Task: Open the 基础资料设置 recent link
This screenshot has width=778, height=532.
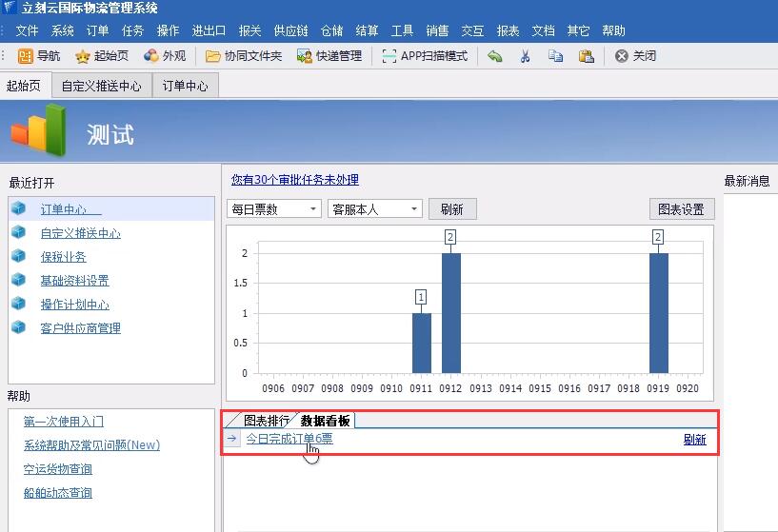Action: [75, 281]
